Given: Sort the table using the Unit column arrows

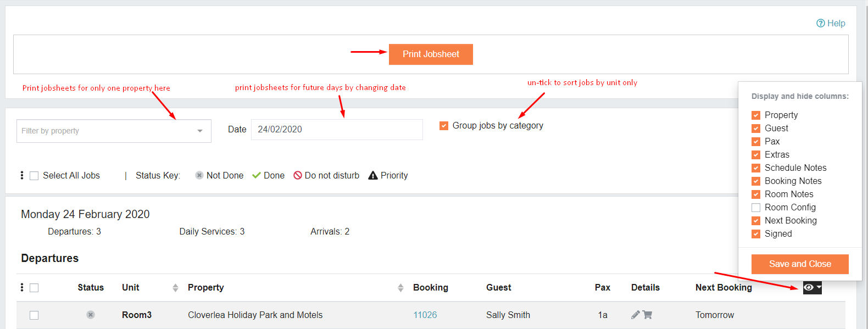Looking at the screenshot, I should coord(175,288).
